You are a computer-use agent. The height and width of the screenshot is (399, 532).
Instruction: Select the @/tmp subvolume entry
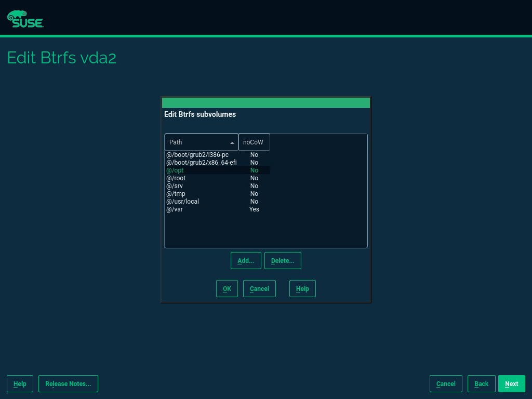coord(176,194)
